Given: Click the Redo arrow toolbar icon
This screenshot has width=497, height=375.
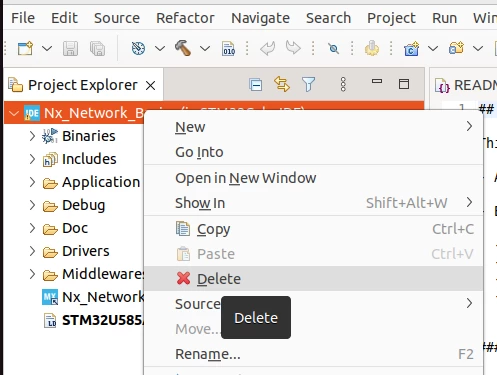Looking at the screenshot, I should click(293, 48).
